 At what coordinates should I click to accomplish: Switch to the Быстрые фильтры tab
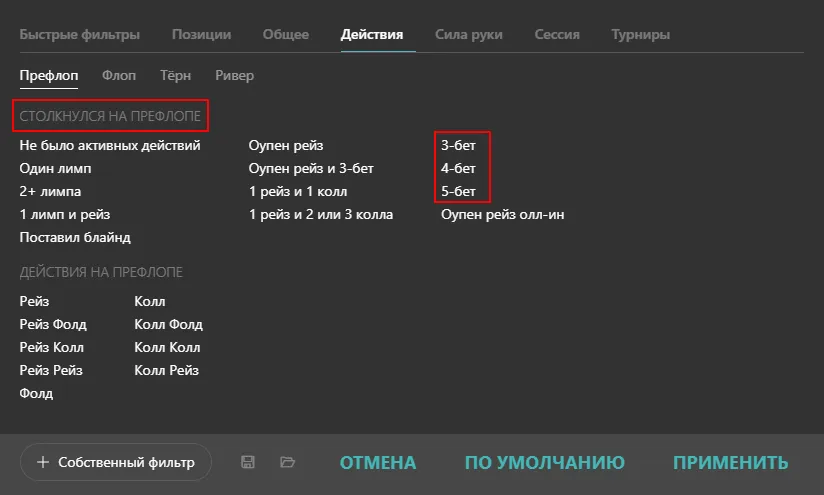(80, 34)
